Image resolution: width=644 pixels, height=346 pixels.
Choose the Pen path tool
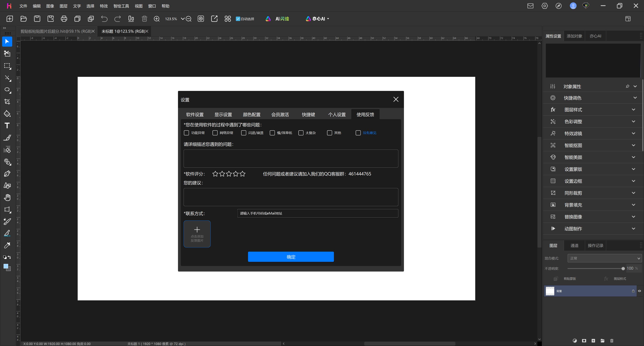click(7, 173)
